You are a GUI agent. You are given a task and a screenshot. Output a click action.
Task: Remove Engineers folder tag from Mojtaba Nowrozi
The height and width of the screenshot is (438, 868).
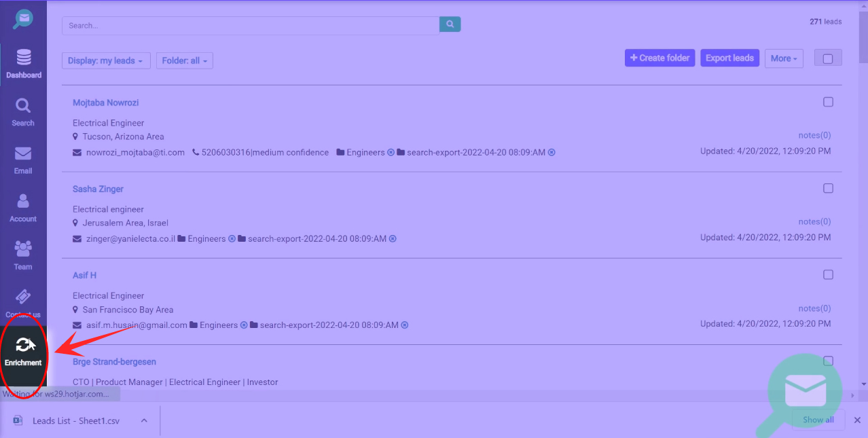click(x=391, y=153)
